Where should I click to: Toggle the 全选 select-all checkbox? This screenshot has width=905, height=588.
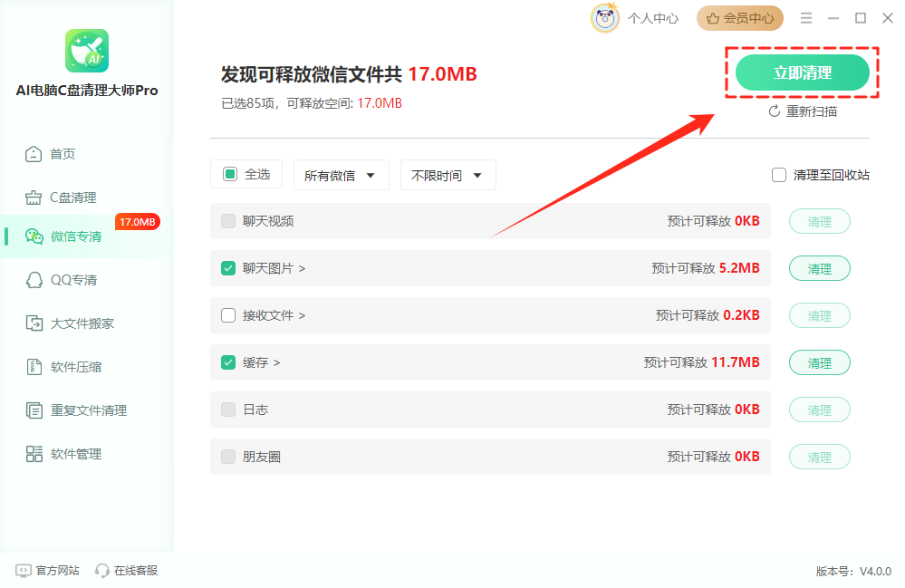coord(230,174)
